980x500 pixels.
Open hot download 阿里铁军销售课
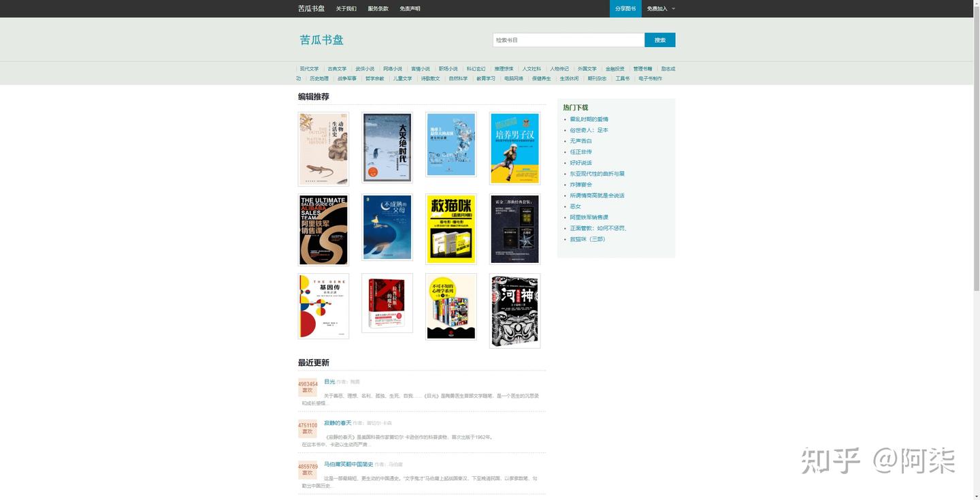[589, 217]
